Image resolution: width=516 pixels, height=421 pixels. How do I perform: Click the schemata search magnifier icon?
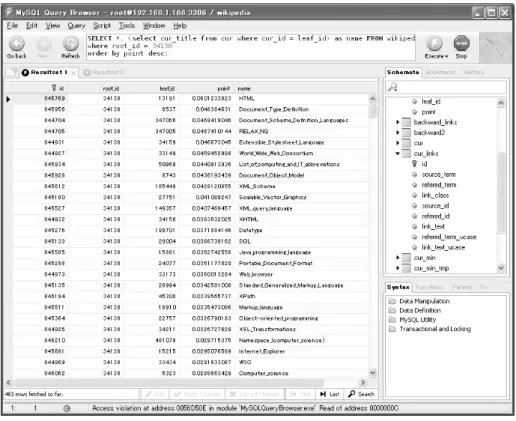click(x=393, y=87)
